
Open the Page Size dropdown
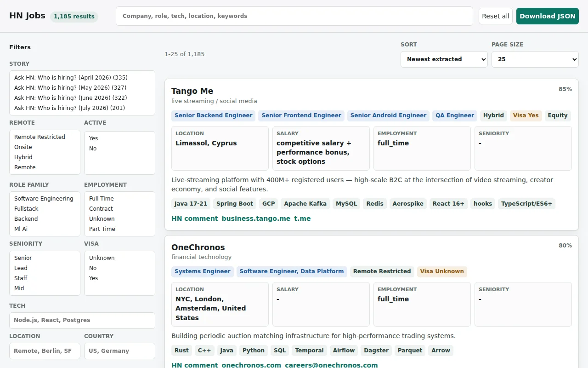point(535,59)
